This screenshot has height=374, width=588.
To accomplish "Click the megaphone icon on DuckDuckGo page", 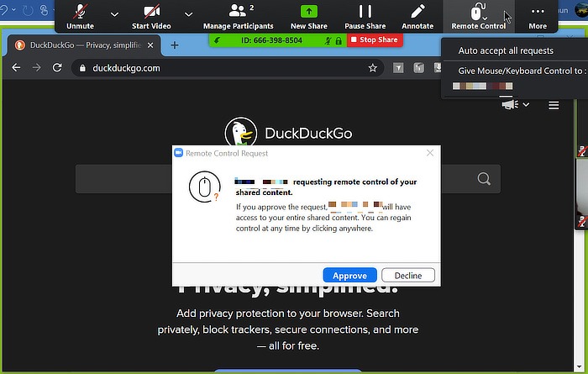I will (510, 104).
